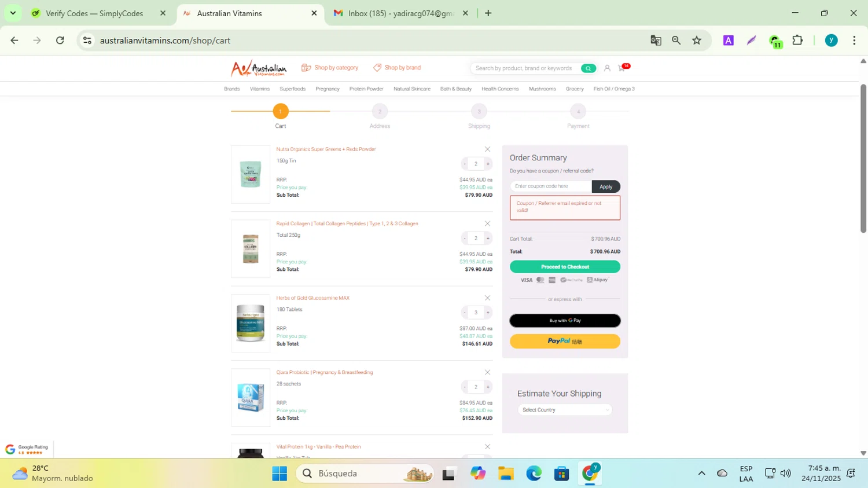Click the Australian Vitamins logo
Image resolution: width=868 pixels, height=488 pixels.
[259, 68]
